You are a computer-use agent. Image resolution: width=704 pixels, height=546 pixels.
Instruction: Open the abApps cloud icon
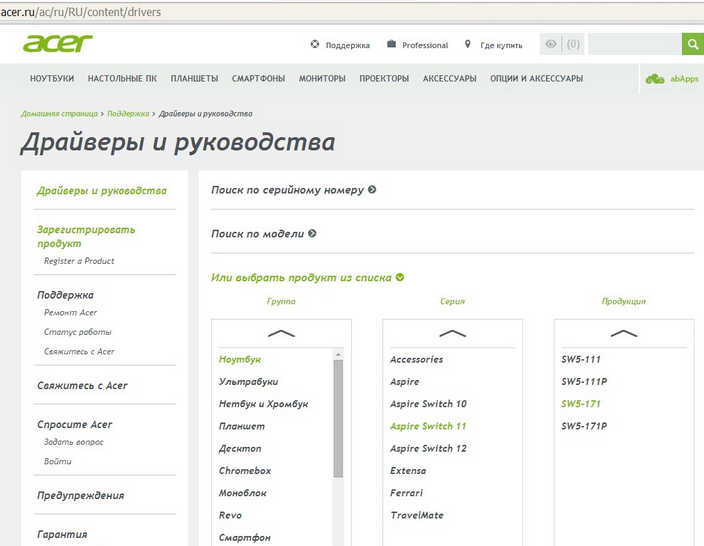pos(655,79)
